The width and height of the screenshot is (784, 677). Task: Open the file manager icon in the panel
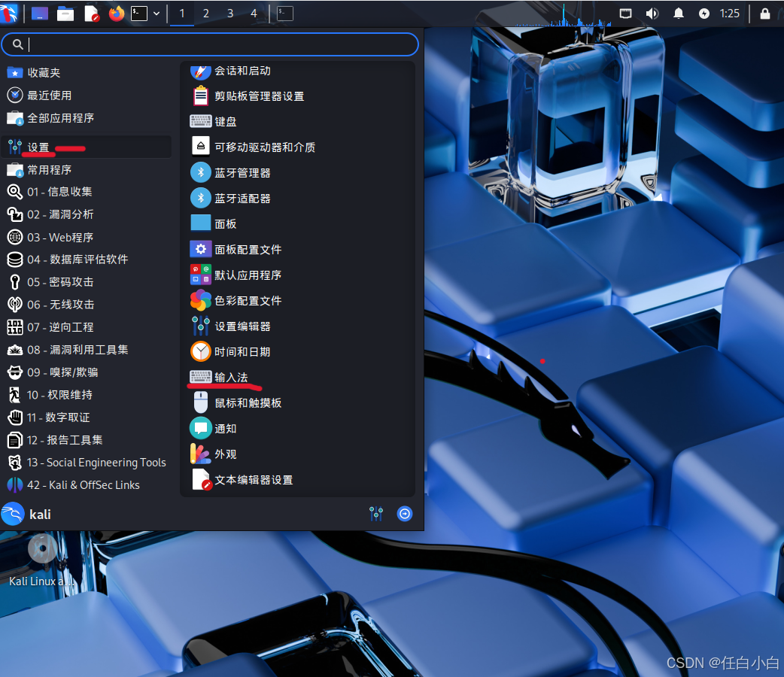pos(65,14)
